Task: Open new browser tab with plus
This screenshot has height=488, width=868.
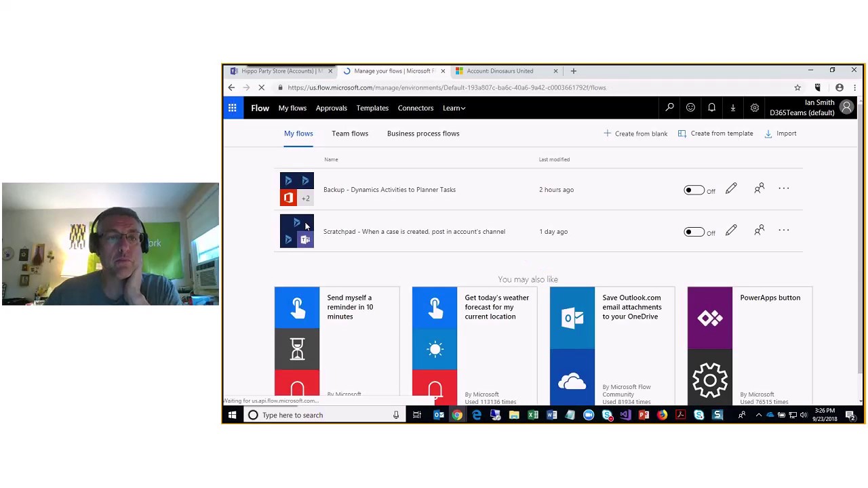Action: point(574,70)
